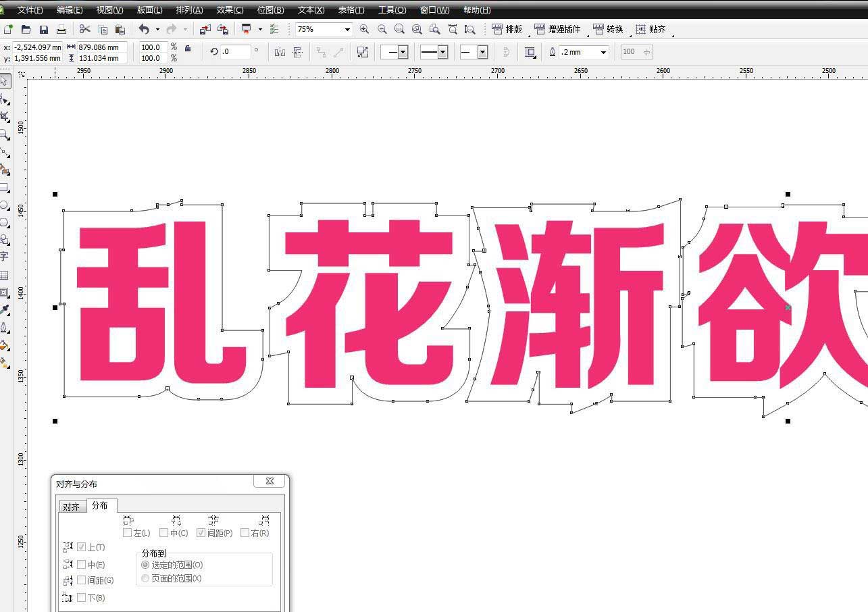The width and height of the screenshot is (868, 612).
Task: Click the Save icon on the toolbar
Action: 43,29
